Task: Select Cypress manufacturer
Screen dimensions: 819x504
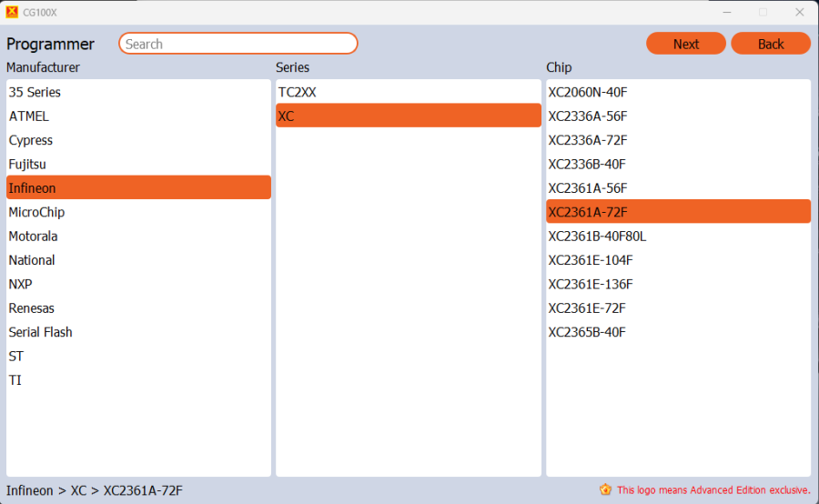Action: pos(31,140)
